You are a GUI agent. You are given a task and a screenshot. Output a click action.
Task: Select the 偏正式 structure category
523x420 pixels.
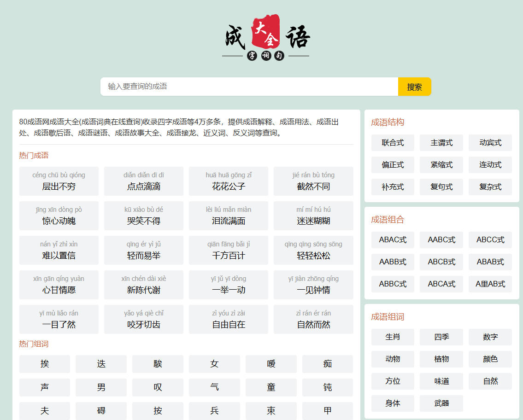(393, 165)
